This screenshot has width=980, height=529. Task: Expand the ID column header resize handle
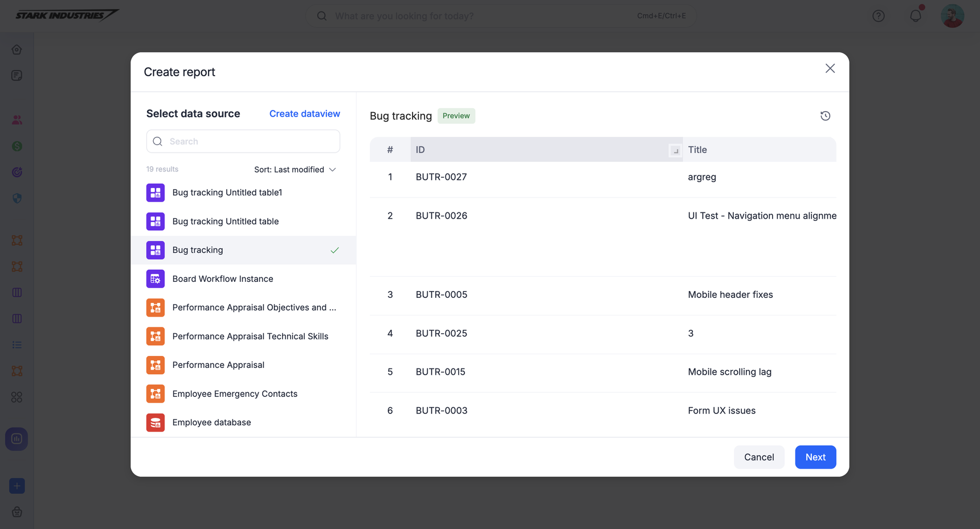675,150
